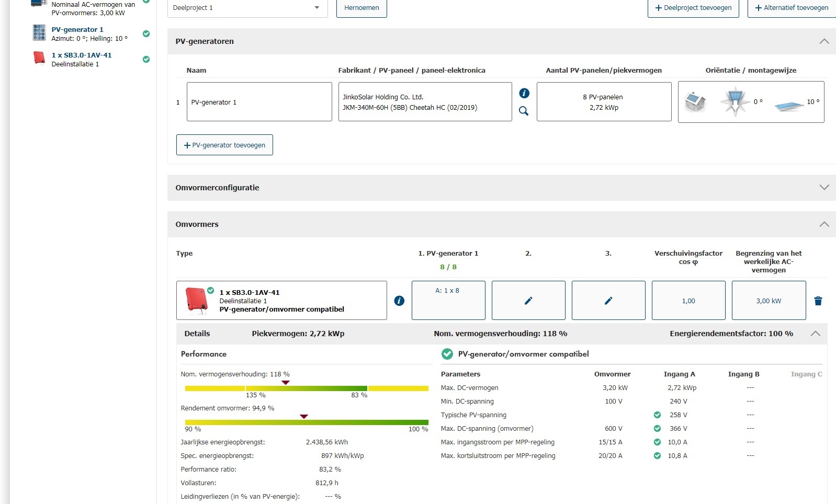Click the '240 V' min DC voltage value
The image size is (836, 504).
(x=679, y=402)
